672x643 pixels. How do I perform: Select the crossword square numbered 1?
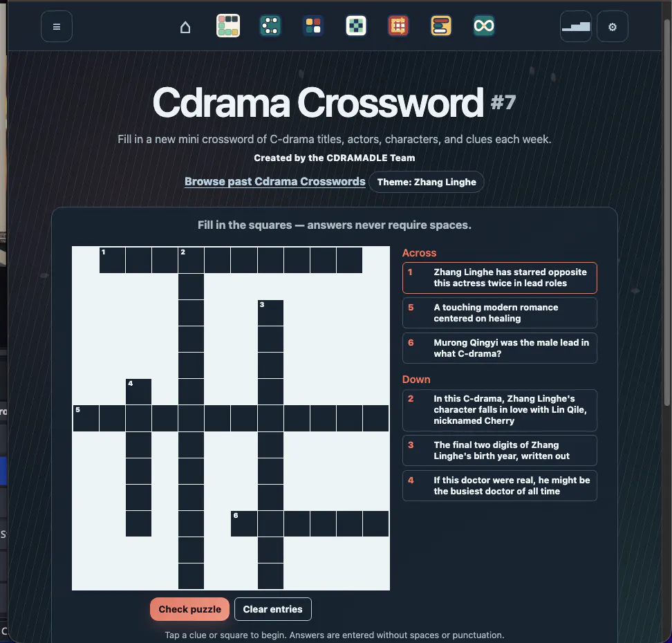tap(112, 260)
